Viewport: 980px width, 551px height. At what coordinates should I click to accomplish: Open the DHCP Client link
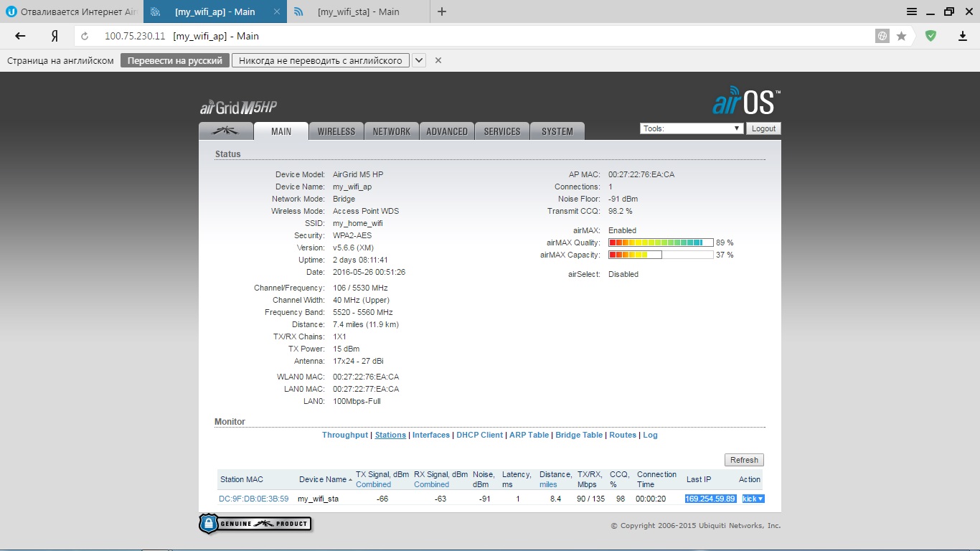(480, 435)
